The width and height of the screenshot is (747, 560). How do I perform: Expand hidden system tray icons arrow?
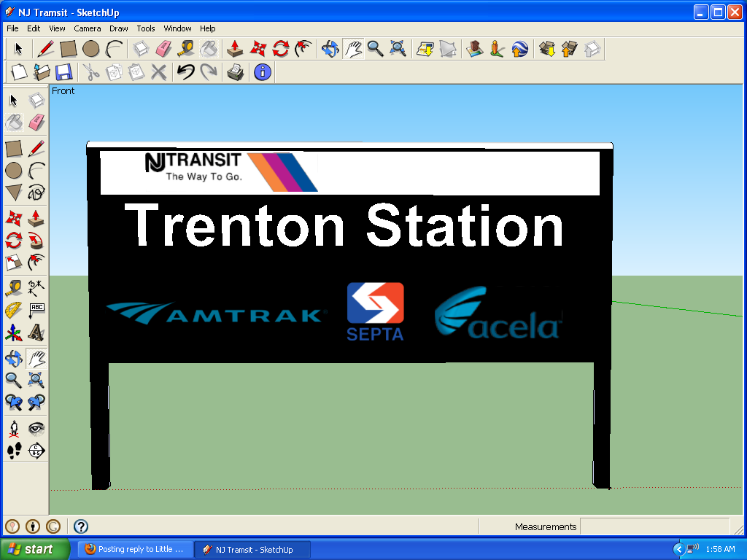tap(678, 550)
